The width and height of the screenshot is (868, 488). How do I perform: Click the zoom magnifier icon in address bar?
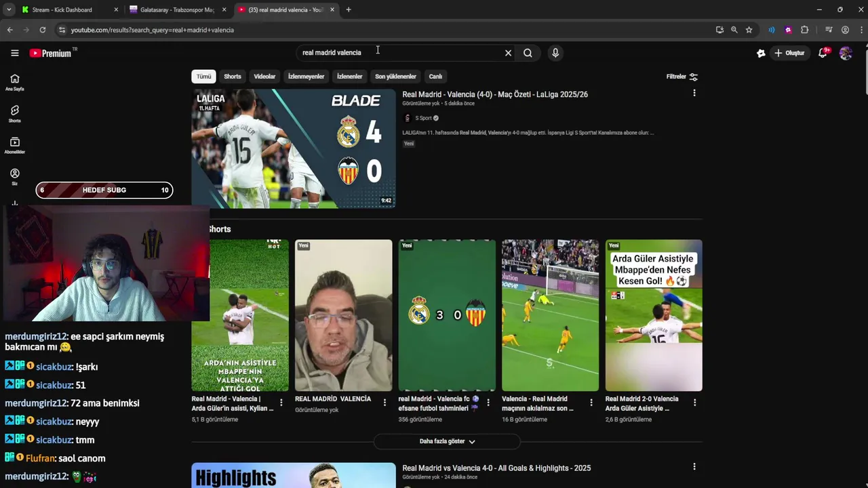734,30
